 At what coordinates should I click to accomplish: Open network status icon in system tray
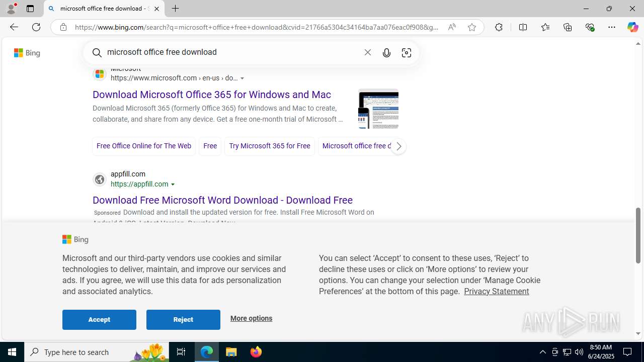pos(567,352)
